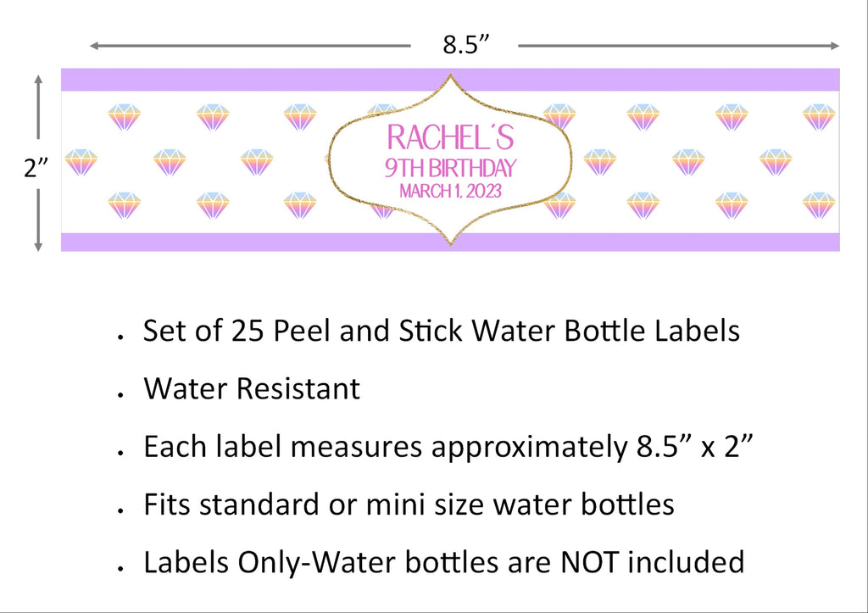This screenshot has height=613, width=868.
Task: Click the "Set of 25 Peel and Stick" bullet
Action: point(441,332)
